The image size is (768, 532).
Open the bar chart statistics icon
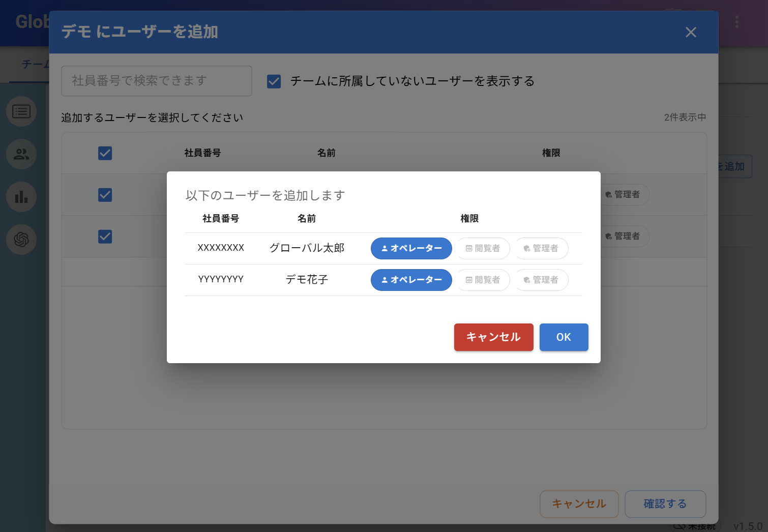[x=21, y=197]
